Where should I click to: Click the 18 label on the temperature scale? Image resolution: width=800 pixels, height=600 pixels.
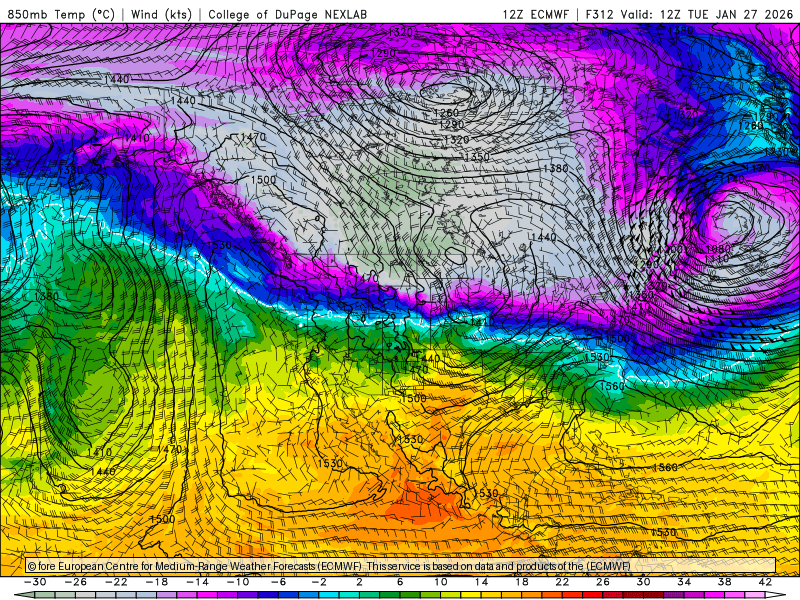click(521, 582)
